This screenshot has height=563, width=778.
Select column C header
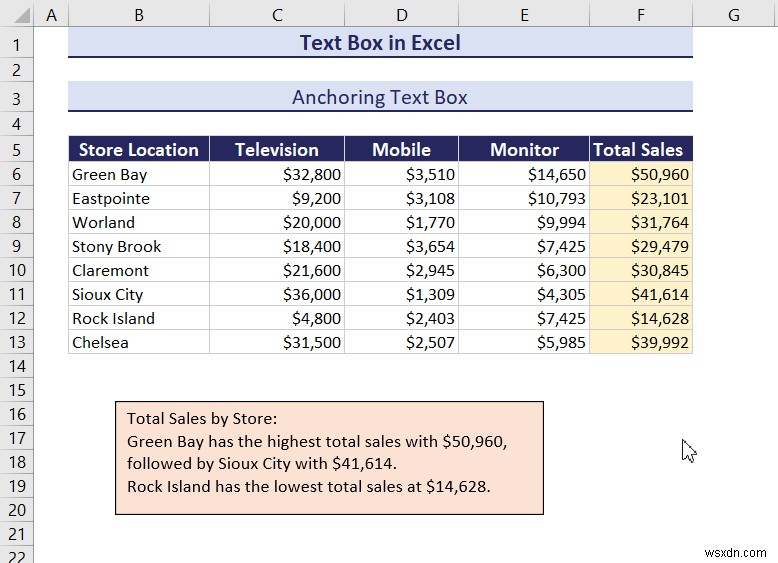pos(277,15)
